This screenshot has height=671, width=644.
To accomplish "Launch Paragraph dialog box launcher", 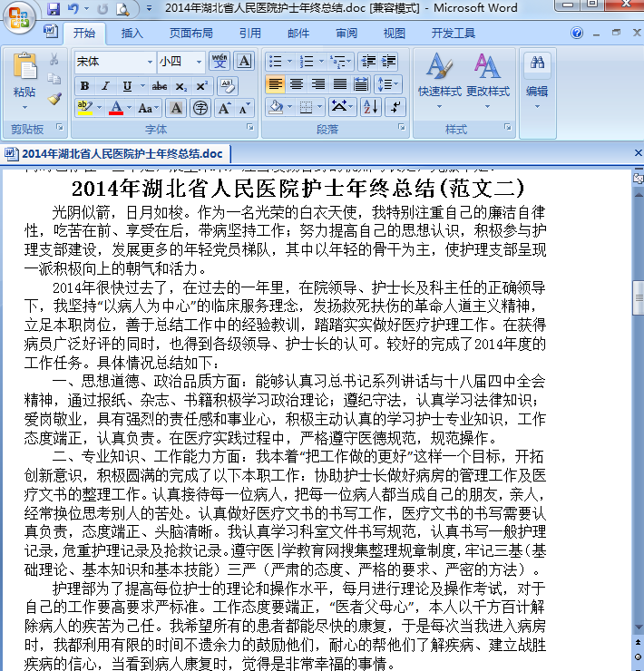I will click(x=402, y=127).
